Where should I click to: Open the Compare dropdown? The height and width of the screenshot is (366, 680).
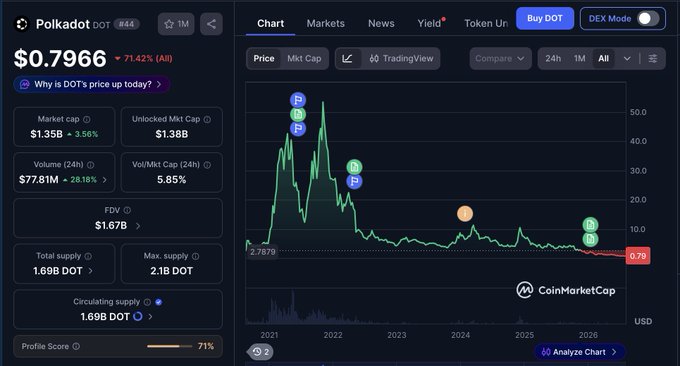tap(500, 59)
